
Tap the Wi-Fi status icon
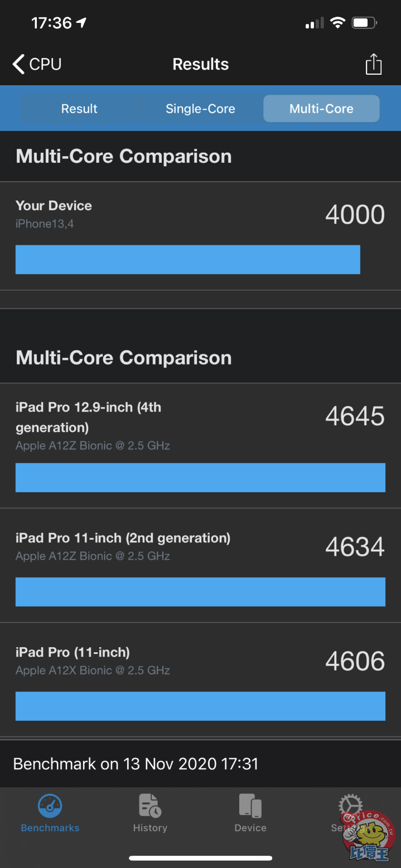(337, 23)
